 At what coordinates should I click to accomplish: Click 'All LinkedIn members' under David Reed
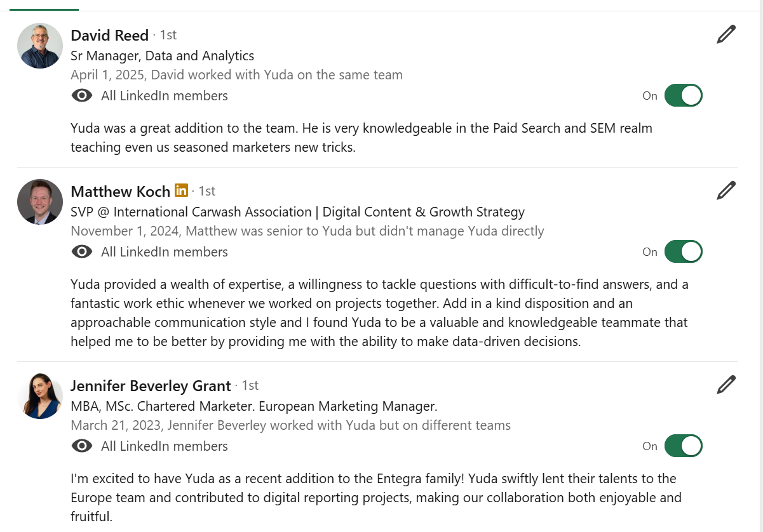coord(164,96)
